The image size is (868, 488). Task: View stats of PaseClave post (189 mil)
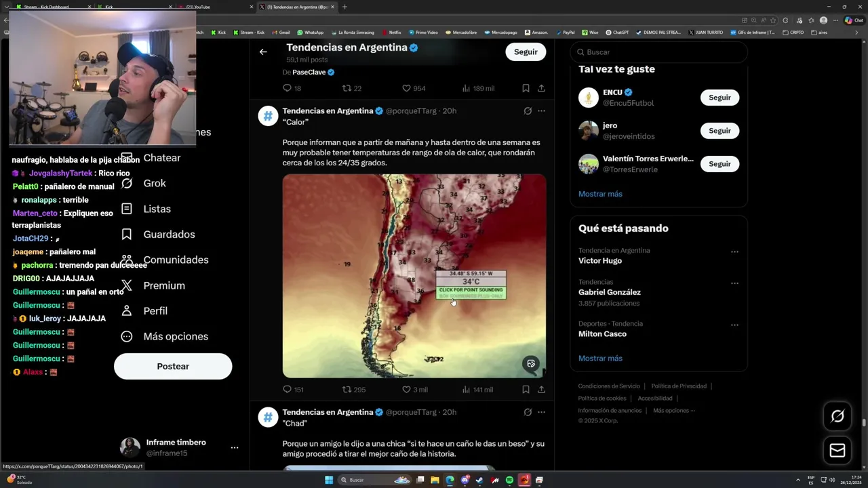[478, 88]
